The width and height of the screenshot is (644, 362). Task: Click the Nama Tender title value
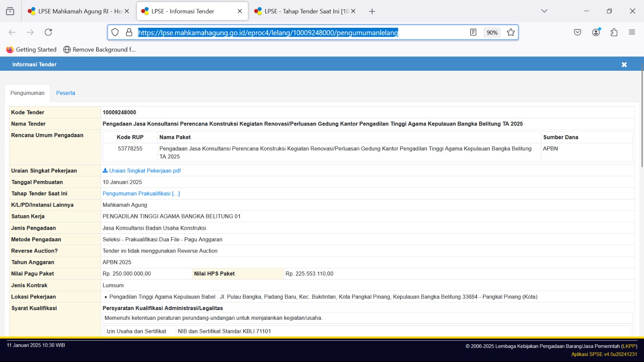pos(313,124)
